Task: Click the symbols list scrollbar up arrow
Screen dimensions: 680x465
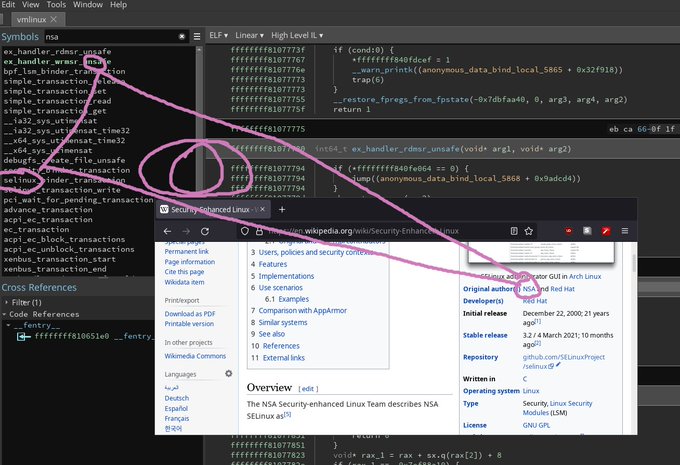Action: click(199, 50)
